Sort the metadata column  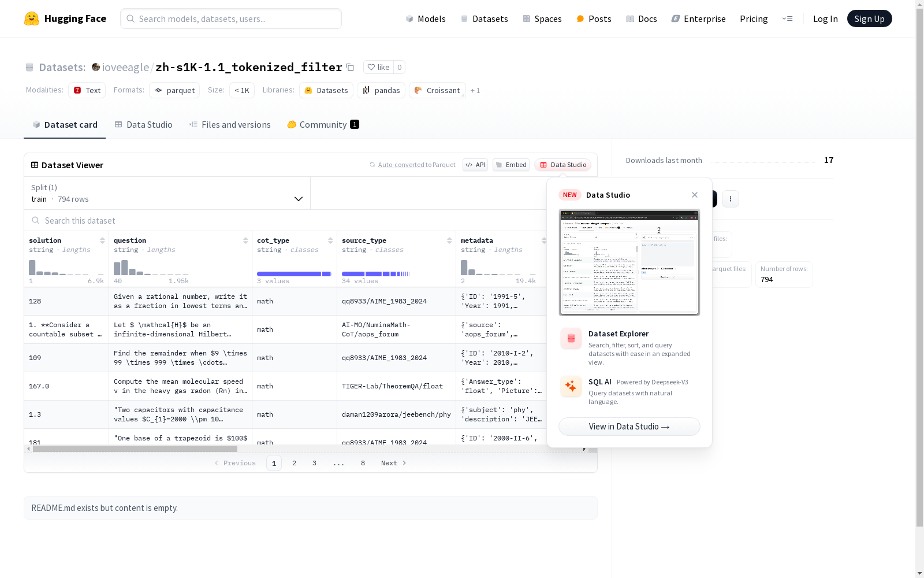coord(543,240)
